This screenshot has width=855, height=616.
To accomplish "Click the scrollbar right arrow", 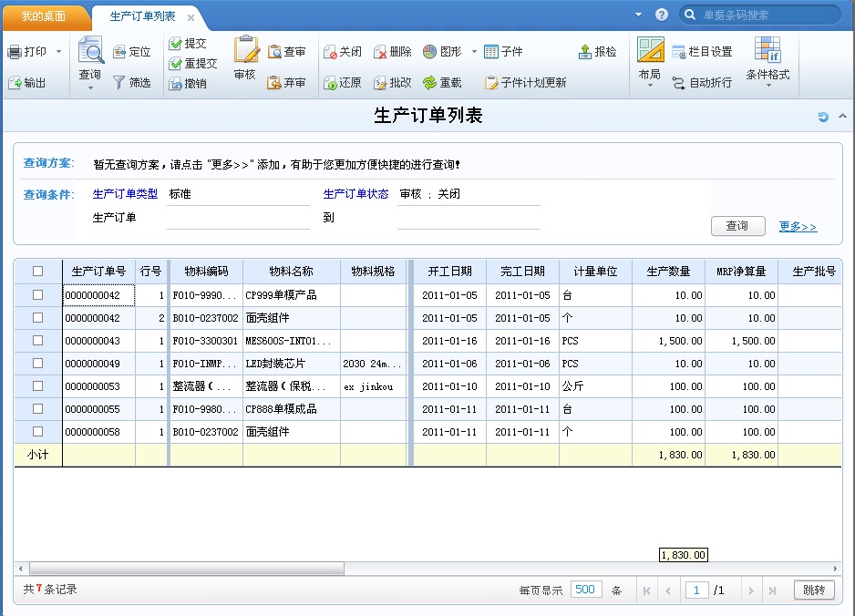I will click(835, 569).
